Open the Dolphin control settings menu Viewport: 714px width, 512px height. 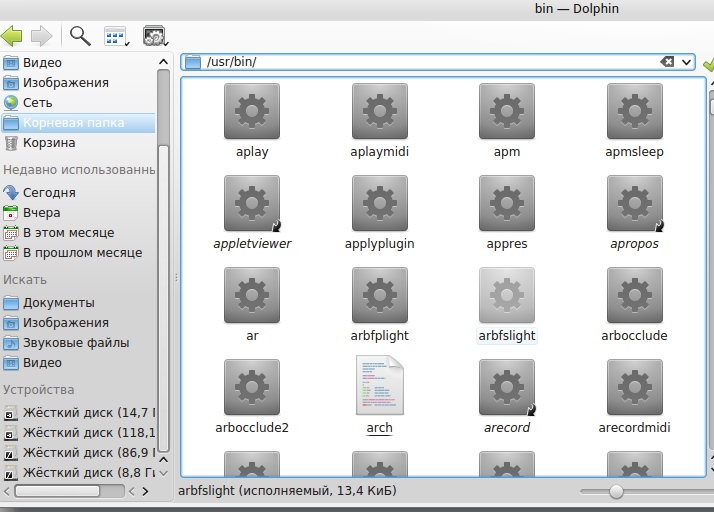point(154,37)
